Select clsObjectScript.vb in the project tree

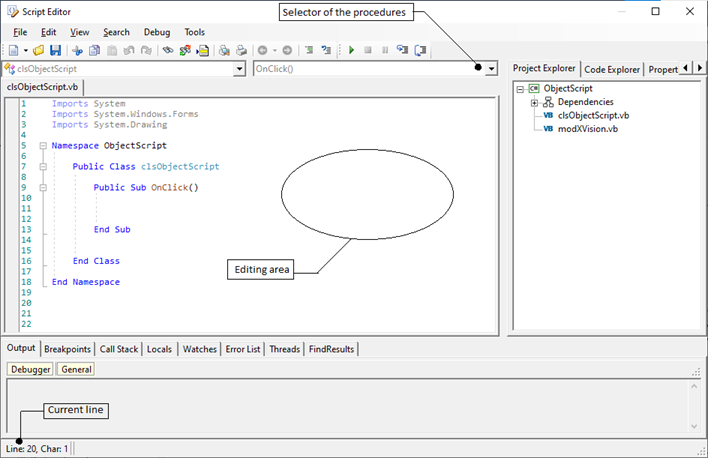(x=593, y=115)
